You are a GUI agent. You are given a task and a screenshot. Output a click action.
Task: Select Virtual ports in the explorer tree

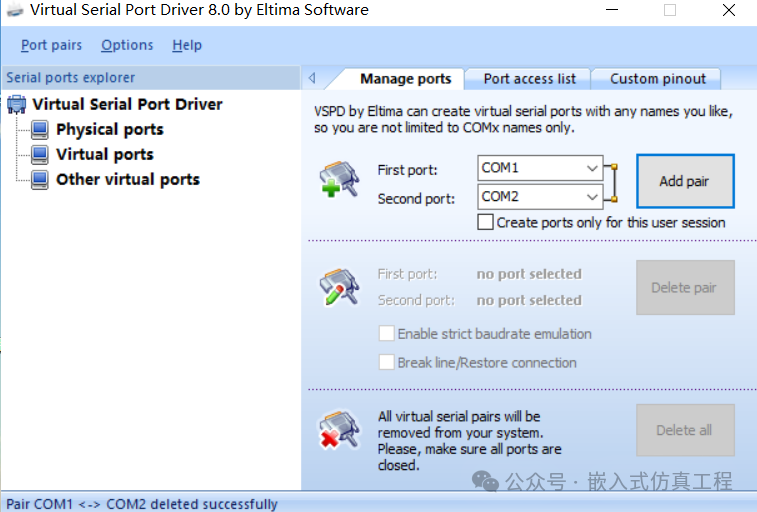tap(105, 154)
